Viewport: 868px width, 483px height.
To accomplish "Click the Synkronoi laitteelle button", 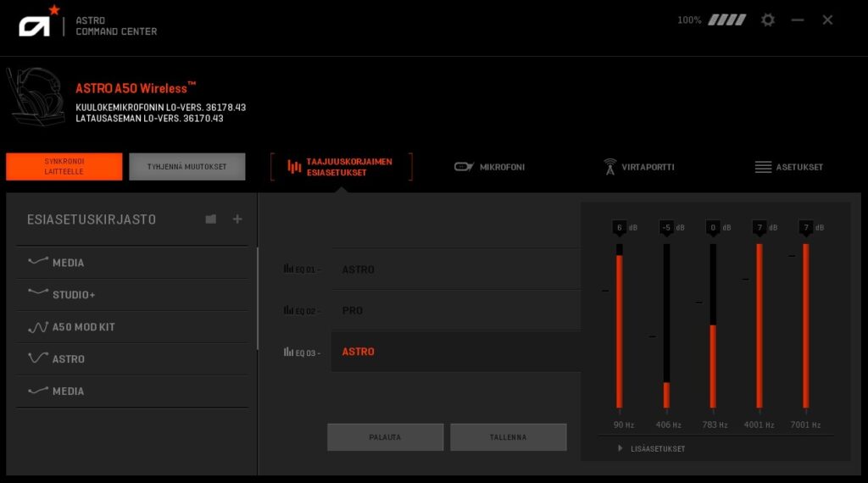I will (64, 167).
